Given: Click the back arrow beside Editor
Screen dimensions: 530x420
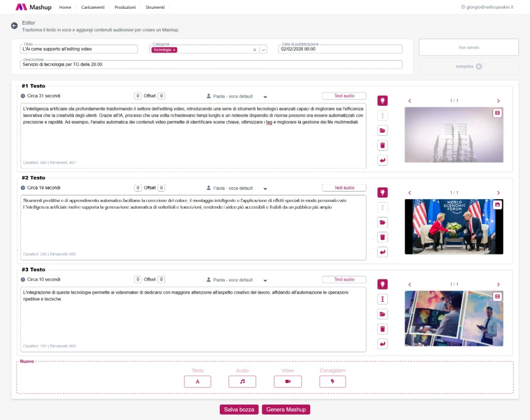Looking at the screenshot, I should point(14,26).
